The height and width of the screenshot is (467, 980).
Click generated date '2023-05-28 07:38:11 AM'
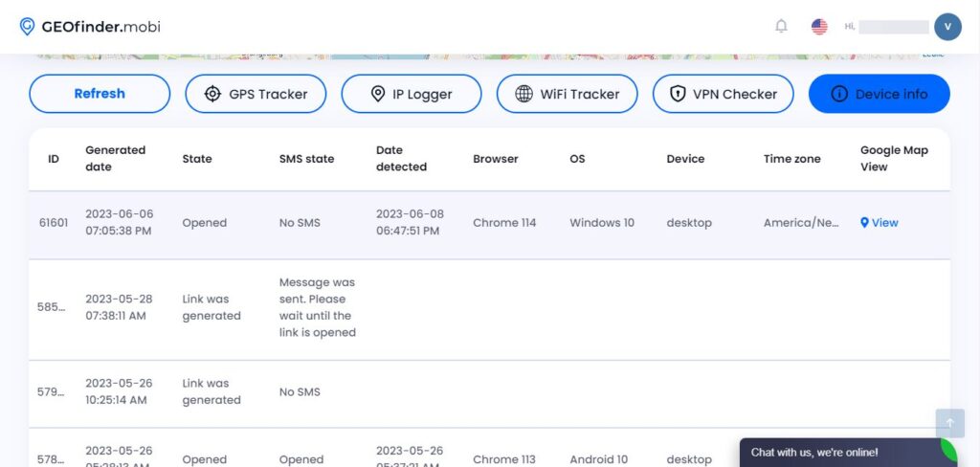[x=119, y=307]
